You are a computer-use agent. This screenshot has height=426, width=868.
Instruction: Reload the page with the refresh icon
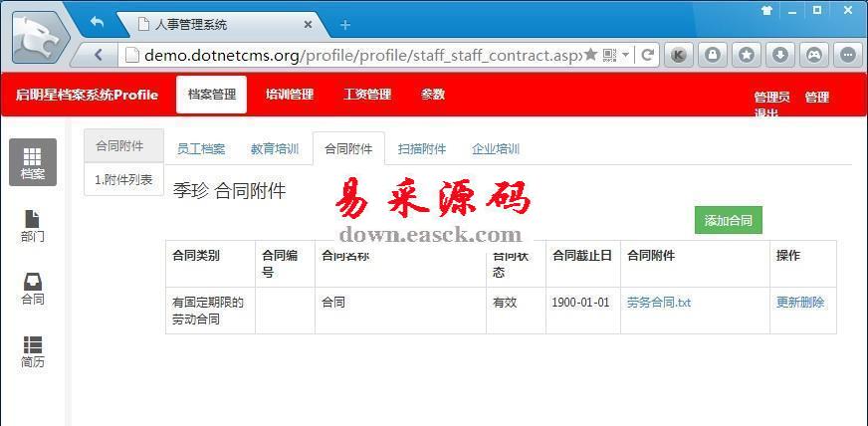[x=647, y=54]
